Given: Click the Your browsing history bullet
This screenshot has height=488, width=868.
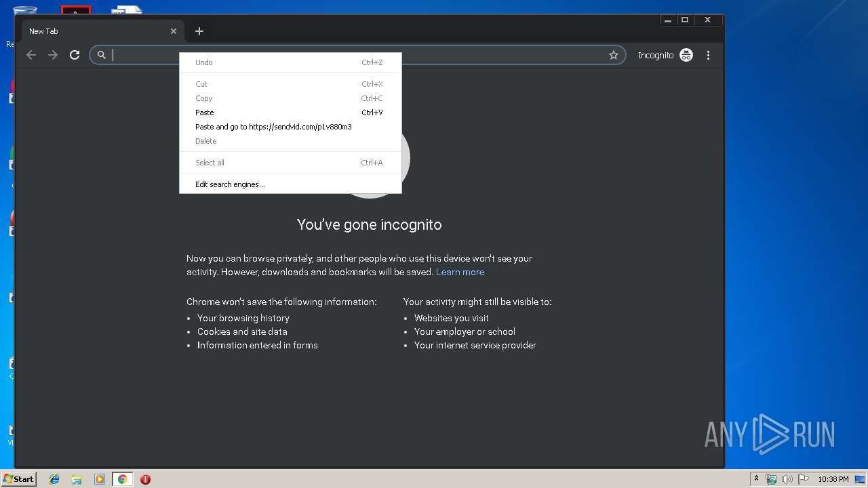Looking at the screenshot, I should [x=243, y=318].
